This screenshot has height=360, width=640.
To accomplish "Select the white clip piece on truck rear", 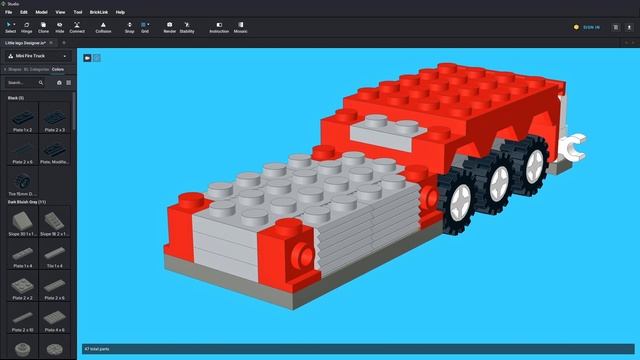I will coord(573,147).
